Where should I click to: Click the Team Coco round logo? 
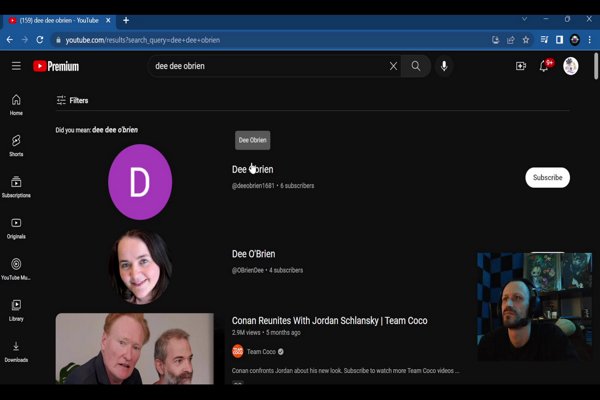238,351
